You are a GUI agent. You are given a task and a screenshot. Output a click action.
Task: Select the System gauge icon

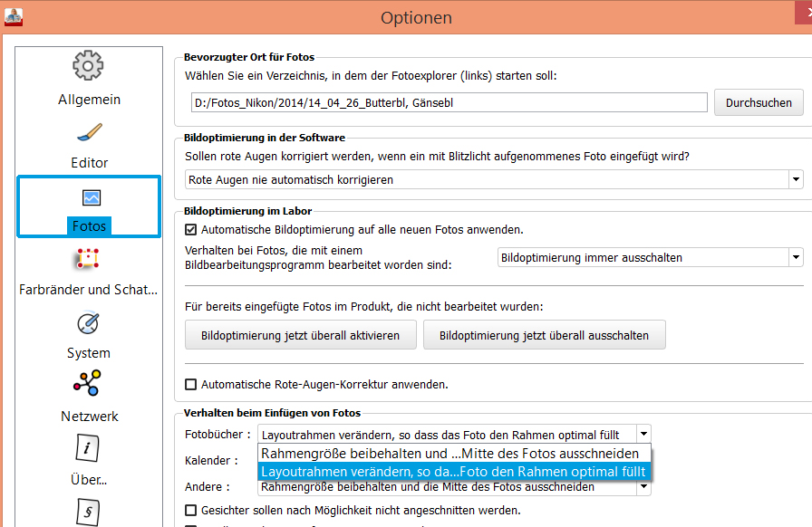coord(88,323)
